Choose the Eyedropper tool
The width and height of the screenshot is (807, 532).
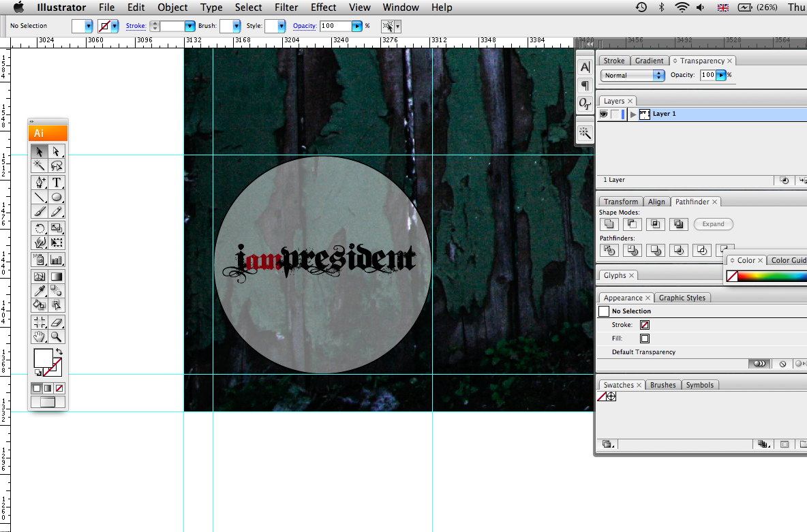39,292
